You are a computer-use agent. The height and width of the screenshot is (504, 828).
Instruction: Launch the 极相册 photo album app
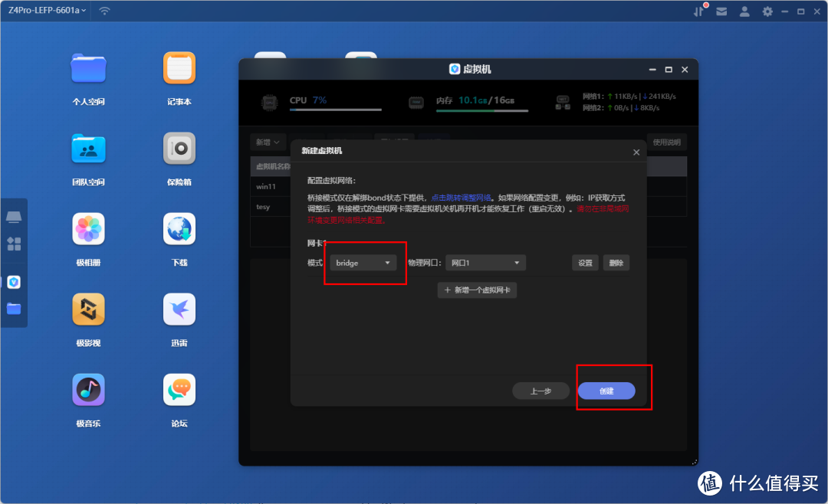pos(88,229)
